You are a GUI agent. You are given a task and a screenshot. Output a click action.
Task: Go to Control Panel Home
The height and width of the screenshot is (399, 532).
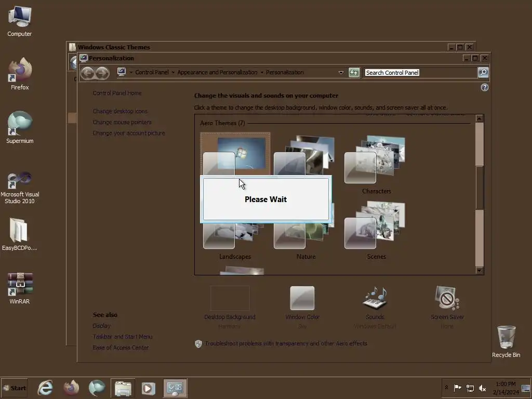tap(117, 93)
